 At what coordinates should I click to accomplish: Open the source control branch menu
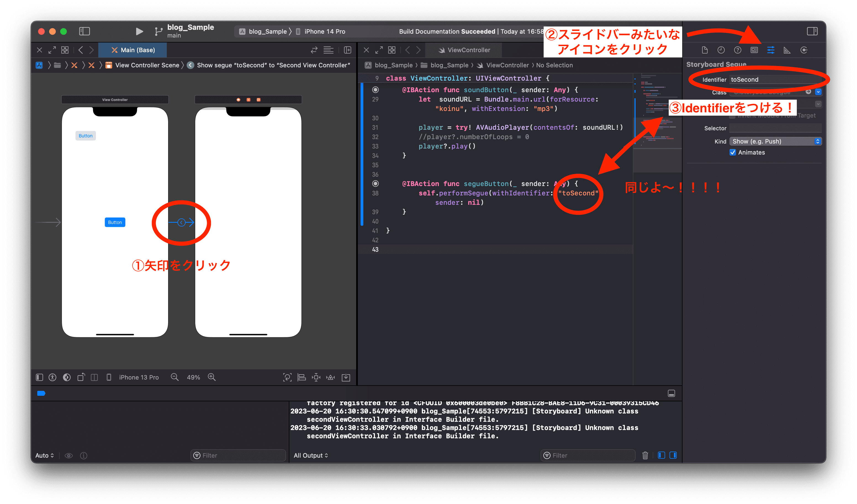(x=158, y=31)
